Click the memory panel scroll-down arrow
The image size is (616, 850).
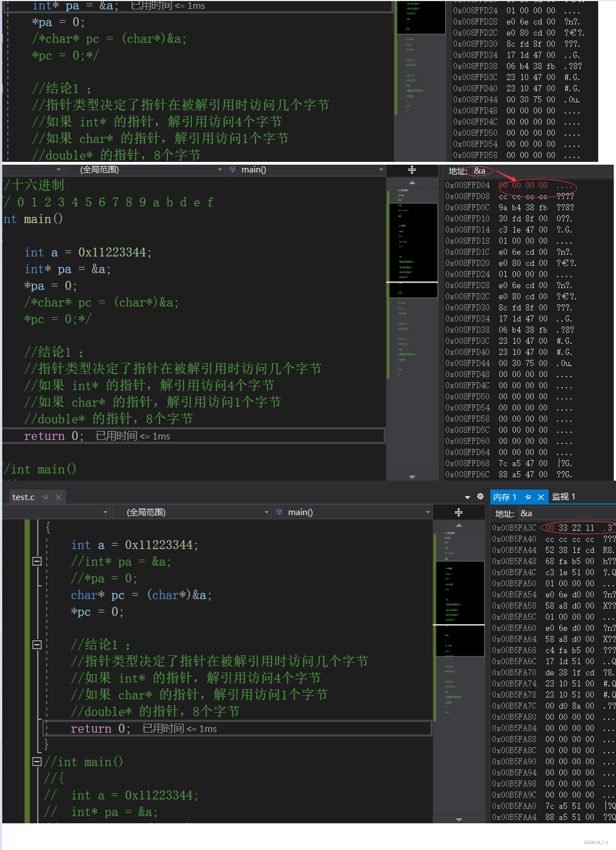458,818
